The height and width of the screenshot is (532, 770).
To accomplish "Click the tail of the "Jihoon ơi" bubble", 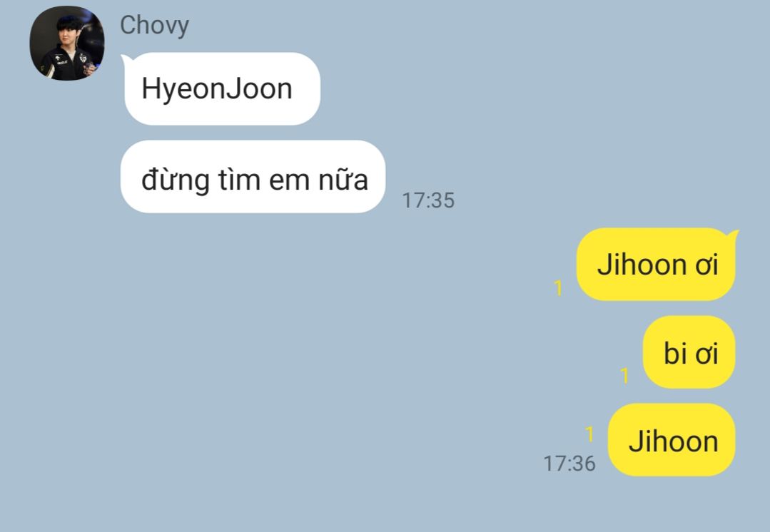I will click(x=734, y=235).
